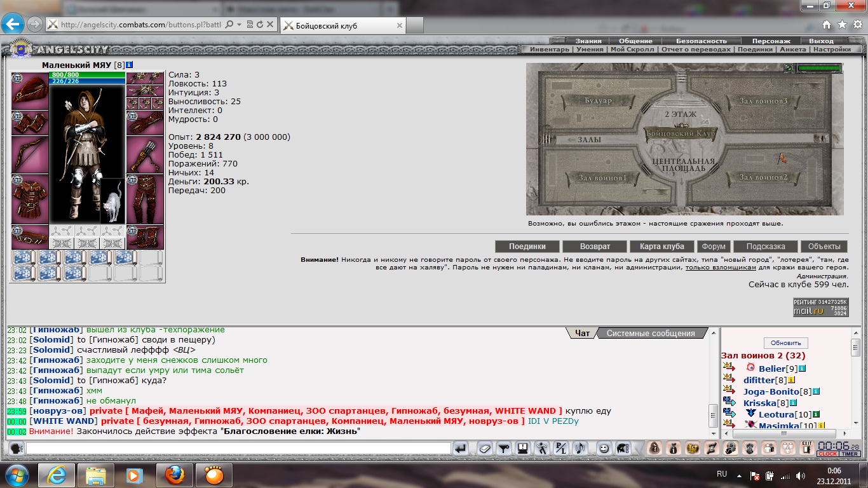
Task: Click the Подсказка button
Action: point(766,247)
